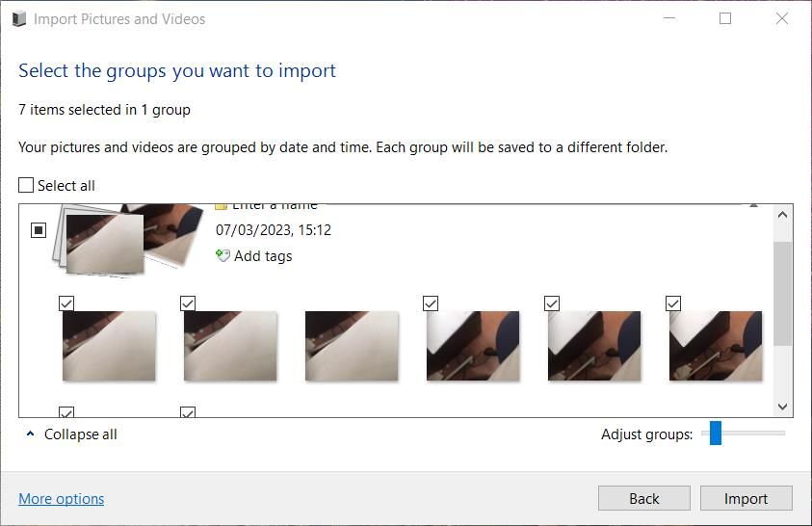Select the fifth photo thumbnail in the row
This screenshot has width=812, height=526.
[x=594, y=346]
